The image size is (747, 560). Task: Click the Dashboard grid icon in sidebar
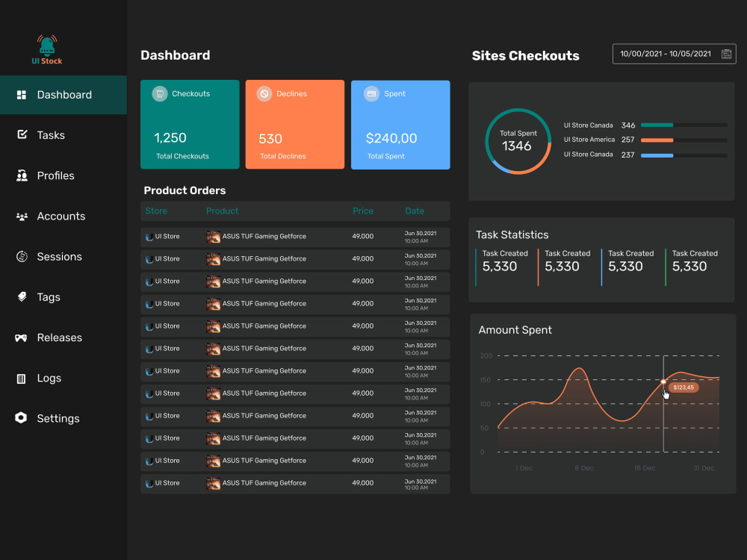22,95
